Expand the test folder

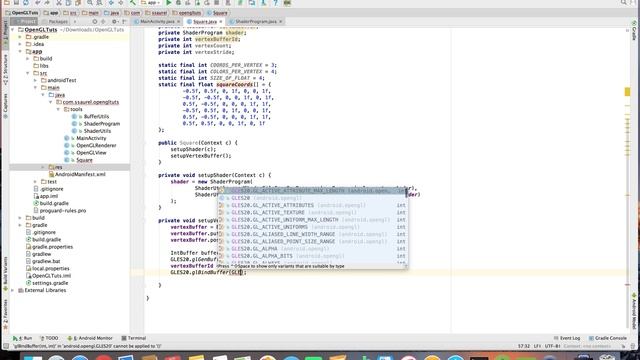(35, 182)
